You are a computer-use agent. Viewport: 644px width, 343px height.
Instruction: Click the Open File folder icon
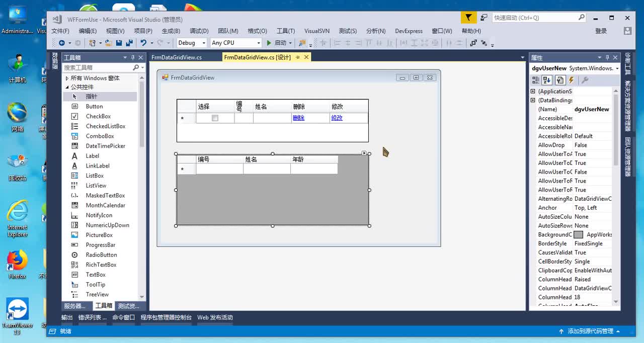[108, 43]
